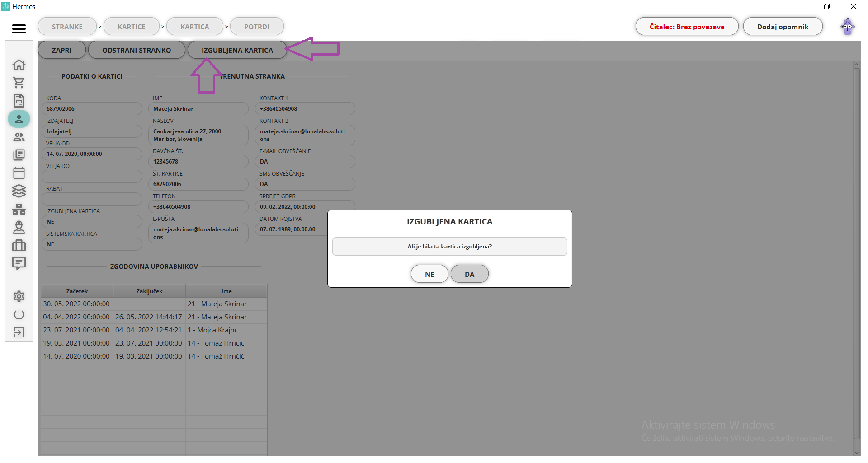Open the stamp-shaped sidebar icon
Screen dimensions: 868x463
[x=19, y=227]
